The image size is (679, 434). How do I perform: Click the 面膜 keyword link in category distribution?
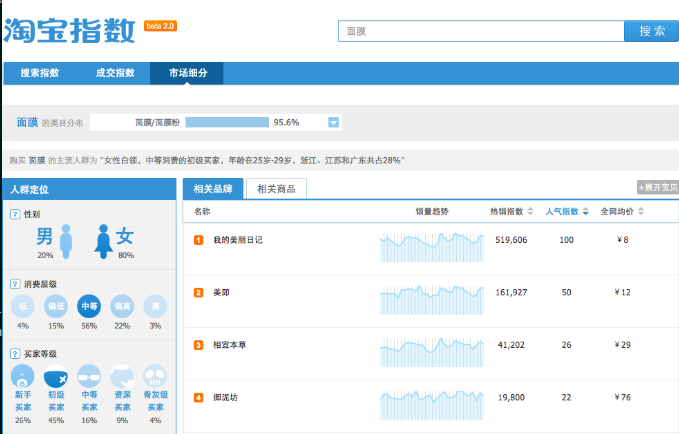click(x=27, y=123)
